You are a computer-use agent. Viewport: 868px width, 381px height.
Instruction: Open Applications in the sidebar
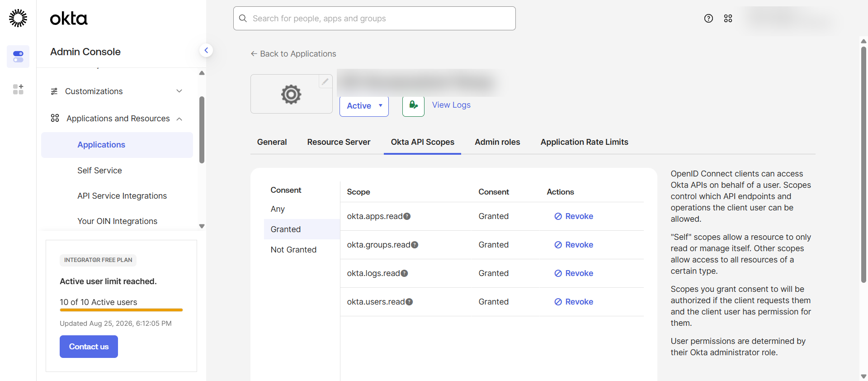117,145
